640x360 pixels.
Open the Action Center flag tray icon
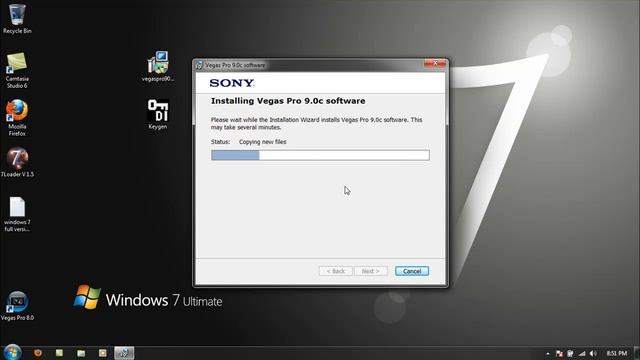[x=559, y=353]
